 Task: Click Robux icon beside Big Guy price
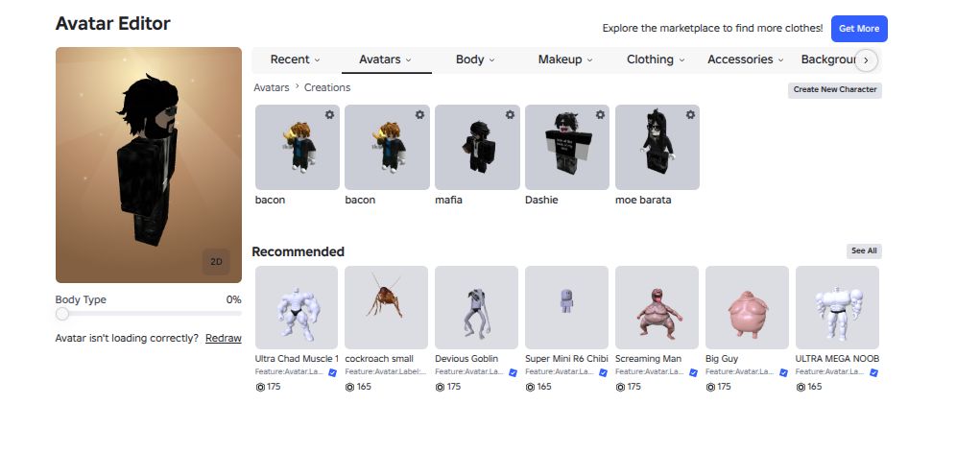pos(710,387)
